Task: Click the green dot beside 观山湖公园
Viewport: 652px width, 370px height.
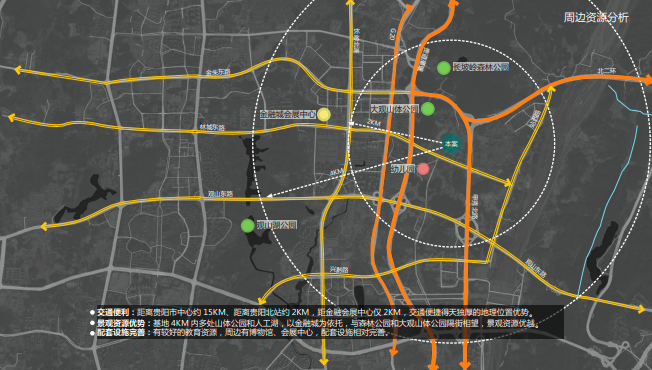Action: click(x=248, y=226)
